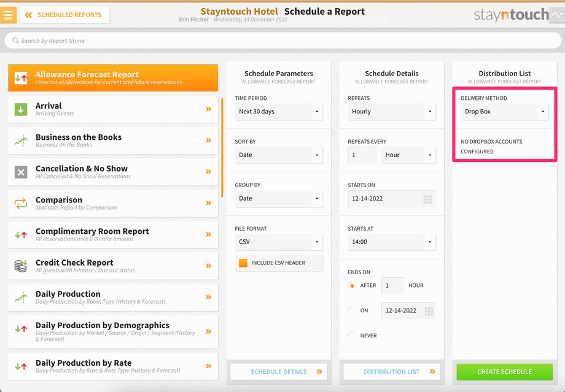Open the Repeats Hourly dropdown

tap(392, 112)
